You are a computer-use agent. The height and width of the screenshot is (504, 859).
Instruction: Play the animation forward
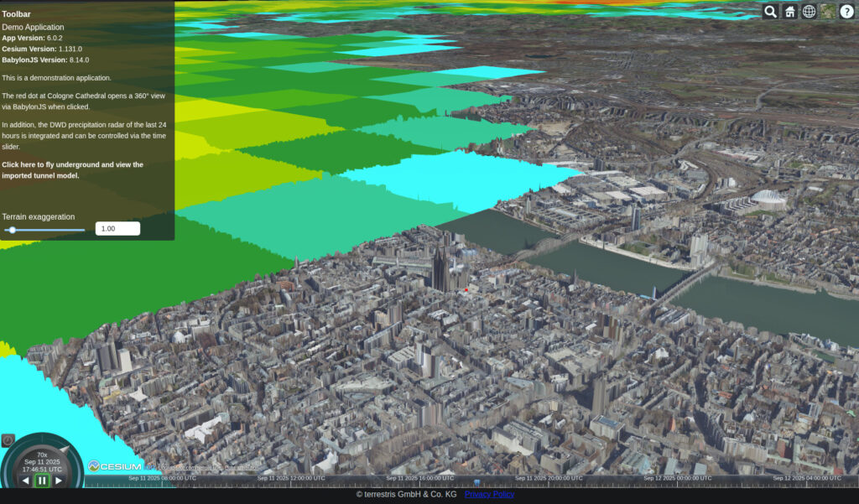coord(59,481)
